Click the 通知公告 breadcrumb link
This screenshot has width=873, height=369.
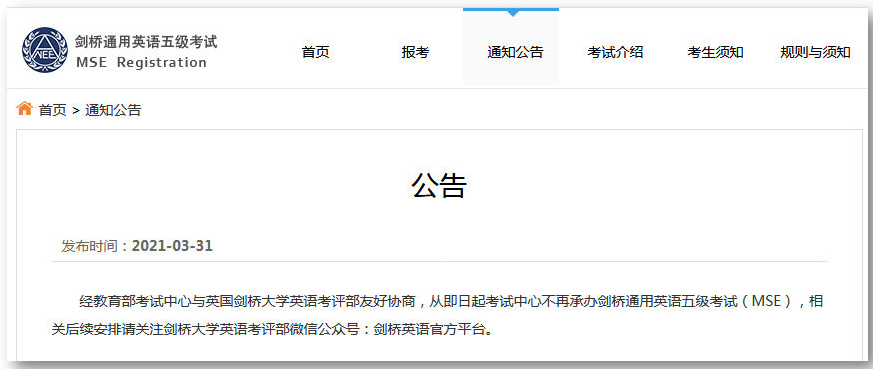[113, 110]
